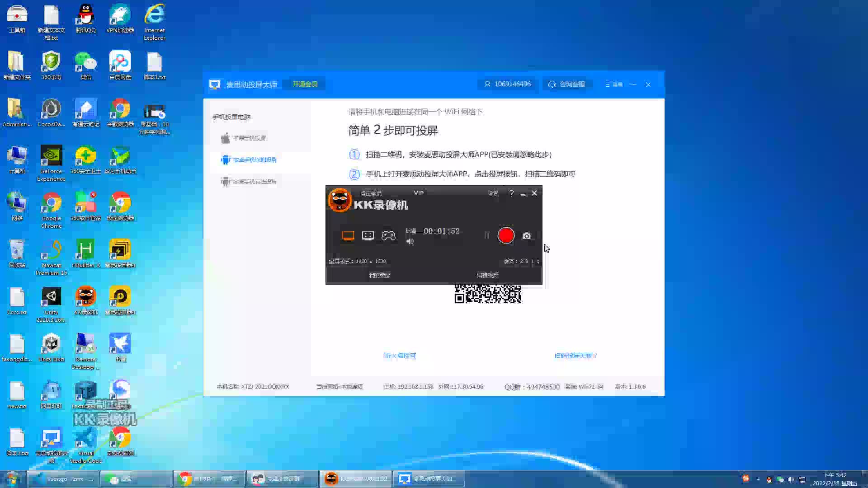Switch to KK录像机 taskbar button
The height and width of the screenshot is (488, 868).
coord(356,479)
